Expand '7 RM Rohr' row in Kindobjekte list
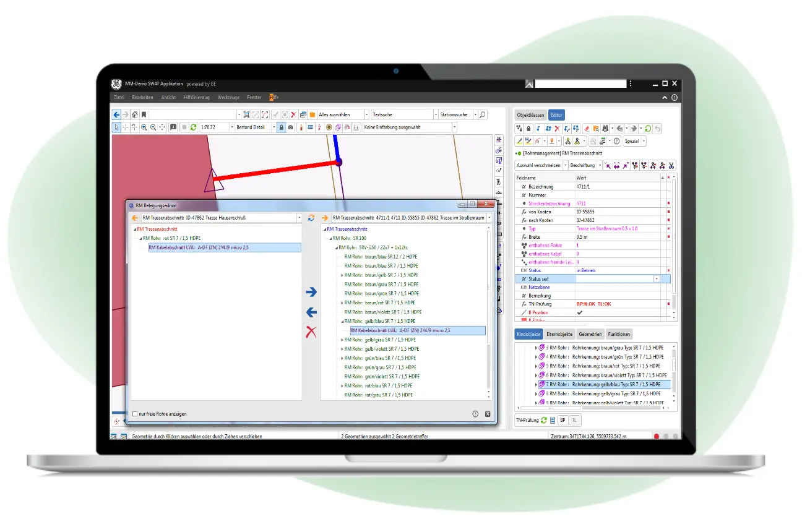 pos(536,384)
